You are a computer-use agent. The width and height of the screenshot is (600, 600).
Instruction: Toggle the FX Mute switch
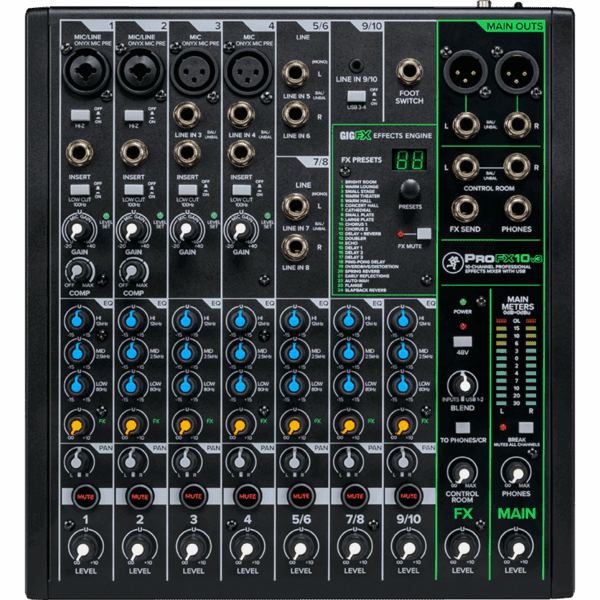425,233
